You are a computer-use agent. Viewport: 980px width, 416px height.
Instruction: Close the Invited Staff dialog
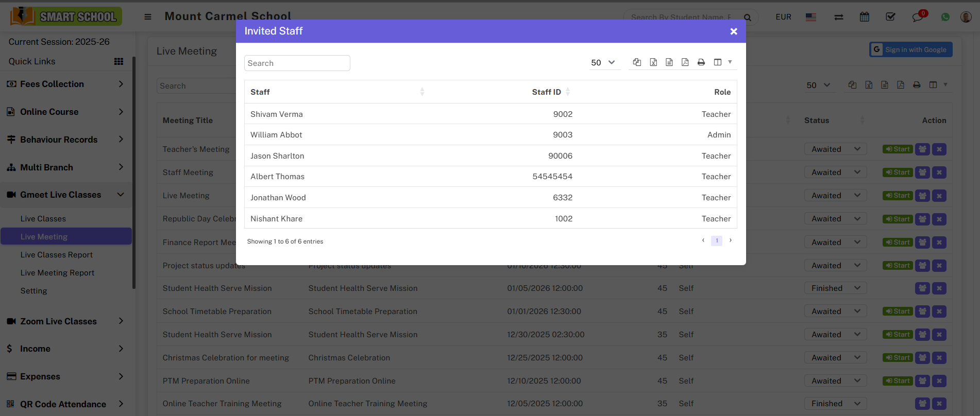(734, 31)
